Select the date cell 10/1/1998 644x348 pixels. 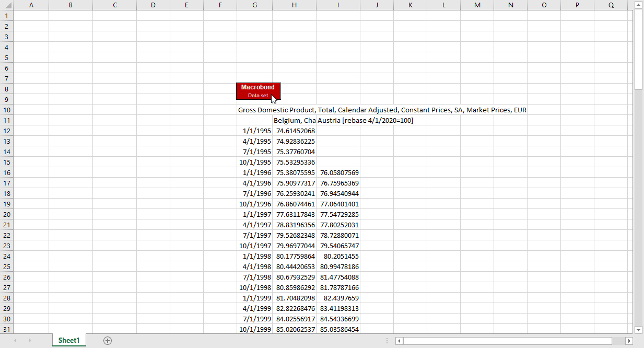254,287
